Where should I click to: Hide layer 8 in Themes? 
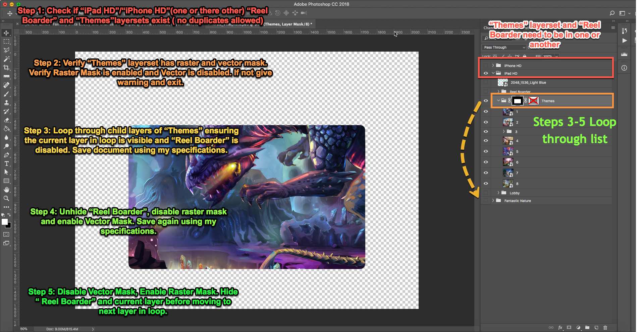[486, 184]
